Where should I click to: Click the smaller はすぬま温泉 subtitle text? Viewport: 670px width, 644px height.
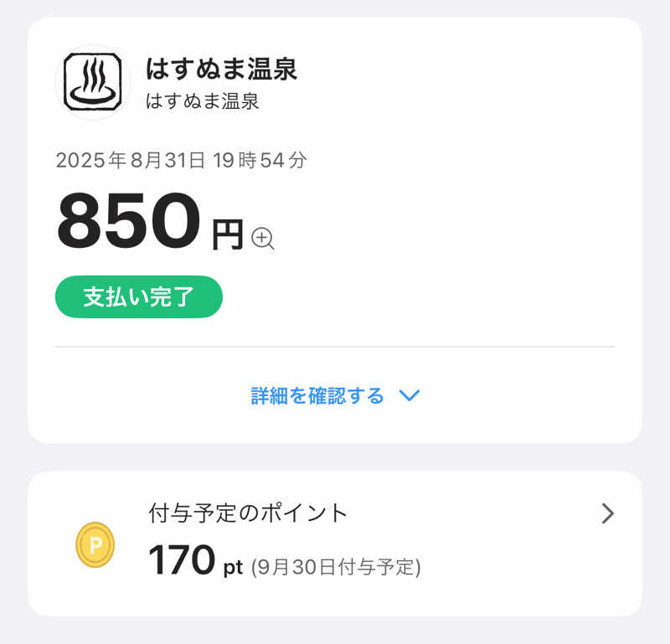coord(202,101)
